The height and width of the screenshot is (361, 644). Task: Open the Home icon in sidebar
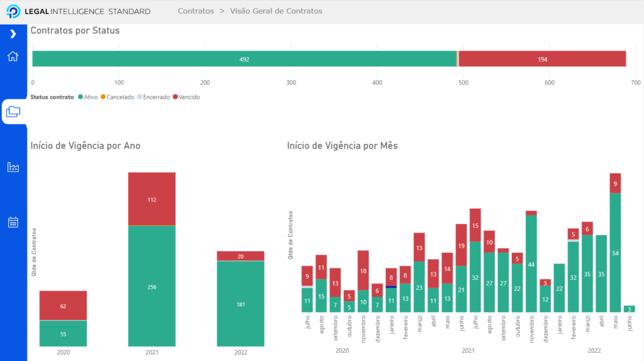(13, 57)
